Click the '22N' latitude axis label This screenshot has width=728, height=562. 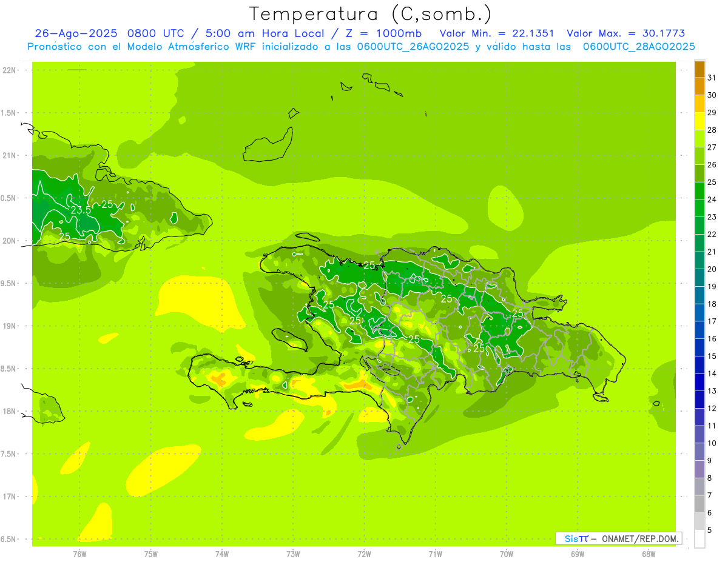tap(8, 70)
